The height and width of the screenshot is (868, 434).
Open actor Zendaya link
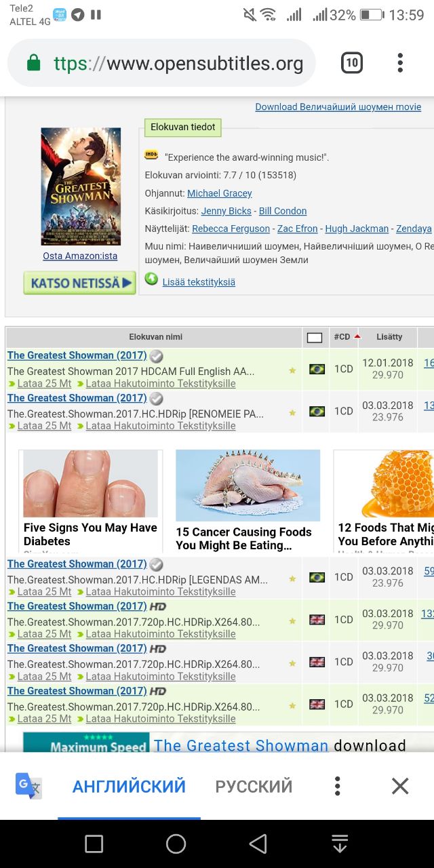(x=414, y=229)
